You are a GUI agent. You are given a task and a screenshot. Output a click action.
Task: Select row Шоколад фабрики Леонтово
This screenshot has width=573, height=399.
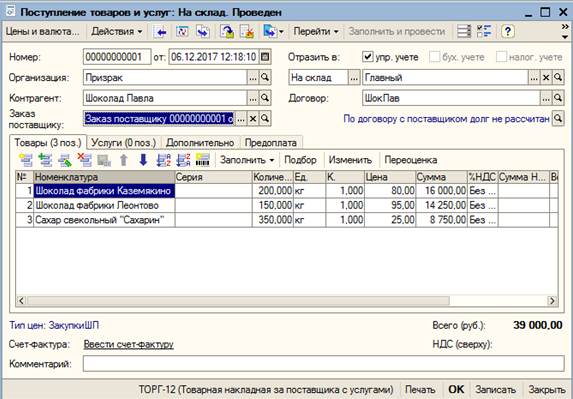pyautogui.click(x=286, y=205)
